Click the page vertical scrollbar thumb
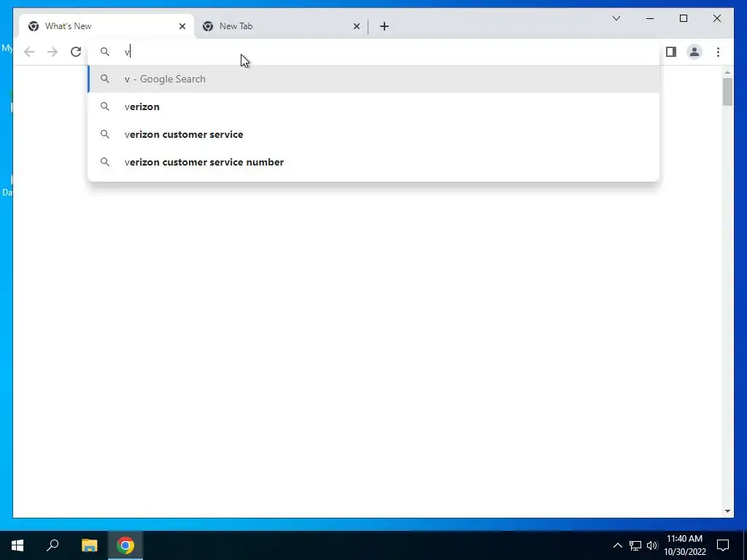This screenshot has width=747, height=560. click(727, 91)
